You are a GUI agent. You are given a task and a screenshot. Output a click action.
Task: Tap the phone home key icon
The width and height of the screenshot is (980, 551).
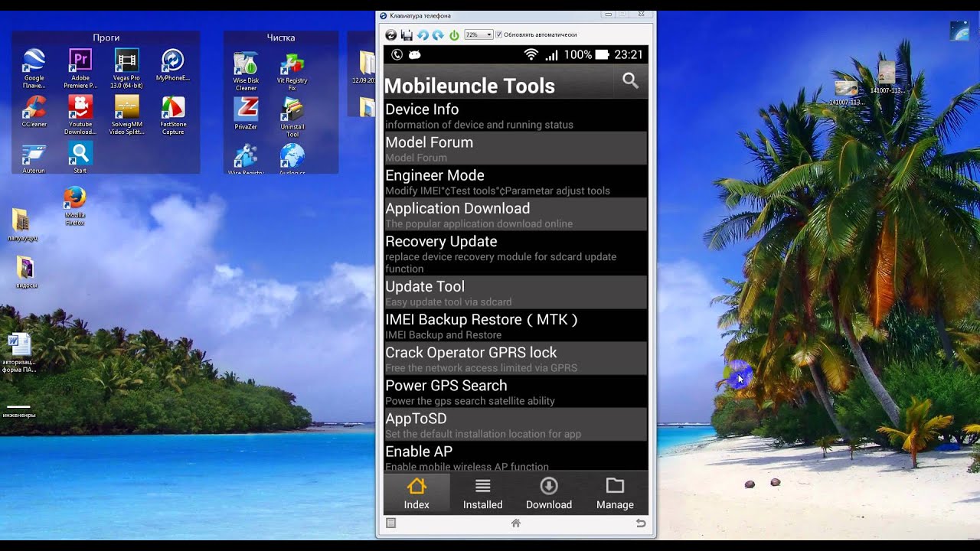tap(516, 523)
